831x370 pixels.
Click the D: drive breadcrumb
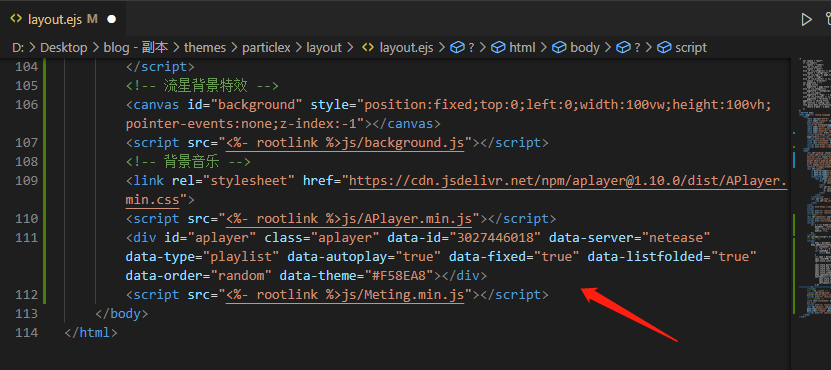(x=17, y=48)
